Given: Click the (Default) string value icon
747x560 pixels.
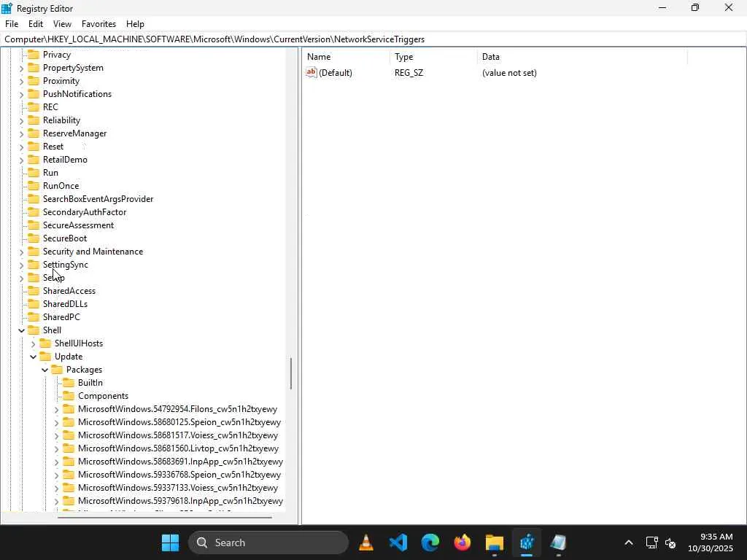Looking at the screenshot, I should pyautogui.click(x=311, y=72).
